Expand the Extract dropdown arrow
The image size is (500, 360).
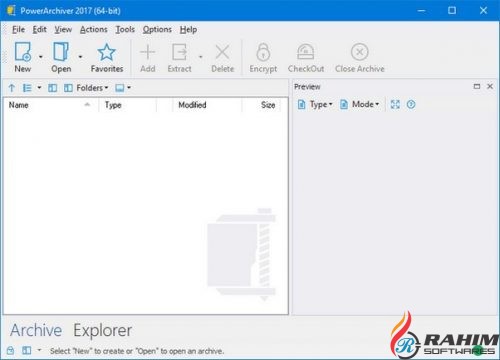point(200,57)
